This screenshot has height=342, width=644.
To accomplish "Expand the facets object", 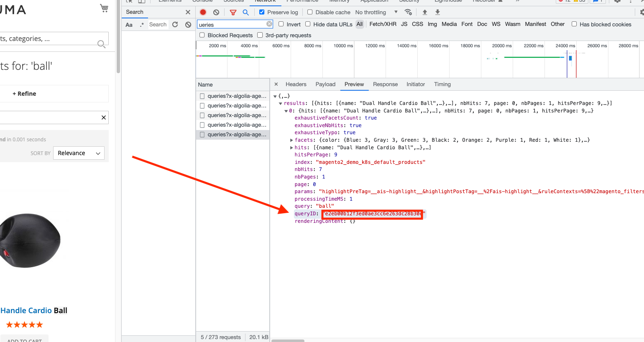I will pos(291,140).
